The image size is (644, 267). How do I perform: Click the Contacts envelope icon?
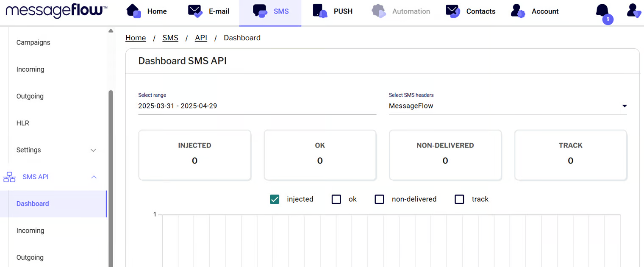(452, 11)
